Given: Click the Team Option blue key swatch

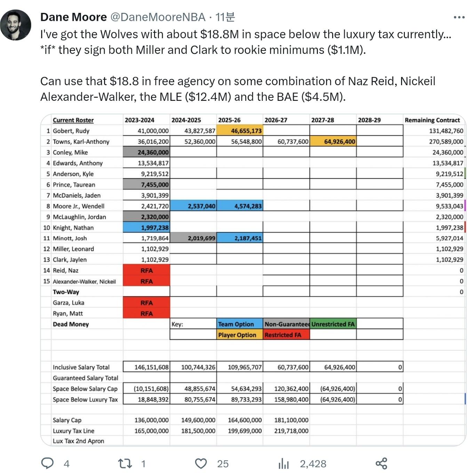Looking at the screenshot, I should (x=240, y=324).
